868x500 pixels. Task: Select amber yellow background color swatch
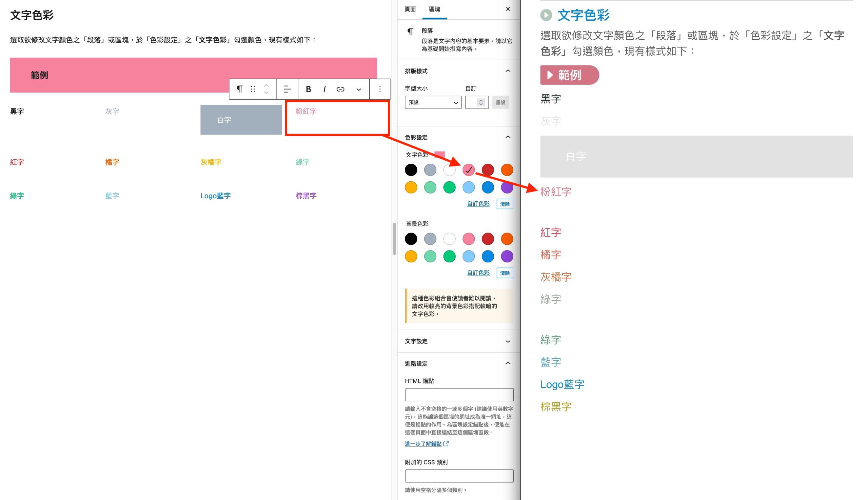411,256
